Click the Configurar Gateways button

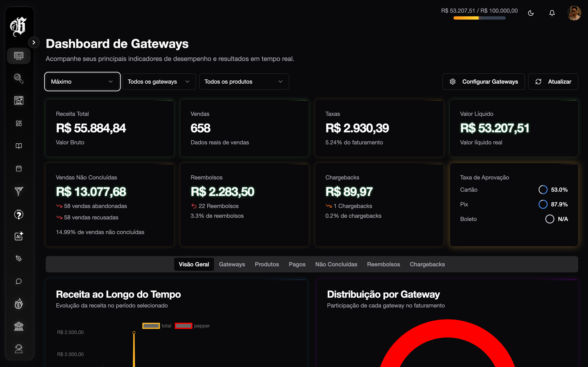(x=483, y=82)
